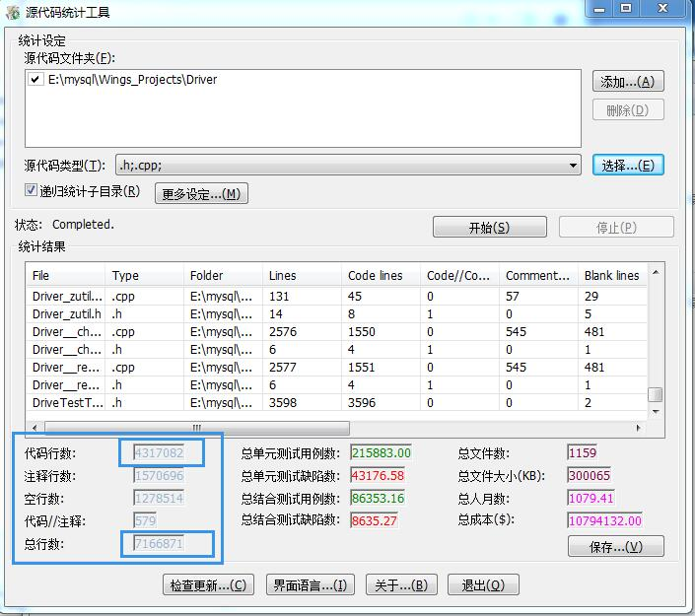Close the 源代码统计工具 window
The width and height of the screenshot is (695, 616).
663,9
